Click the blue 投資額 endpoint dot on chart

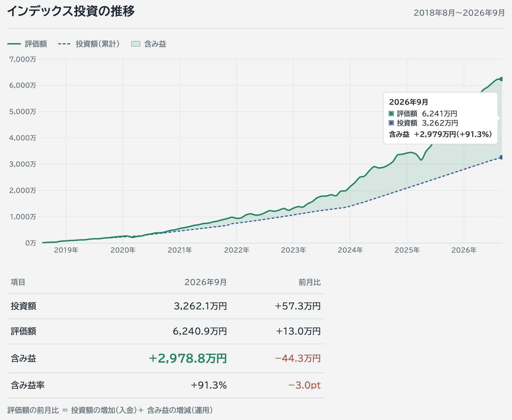pos(502,157)
